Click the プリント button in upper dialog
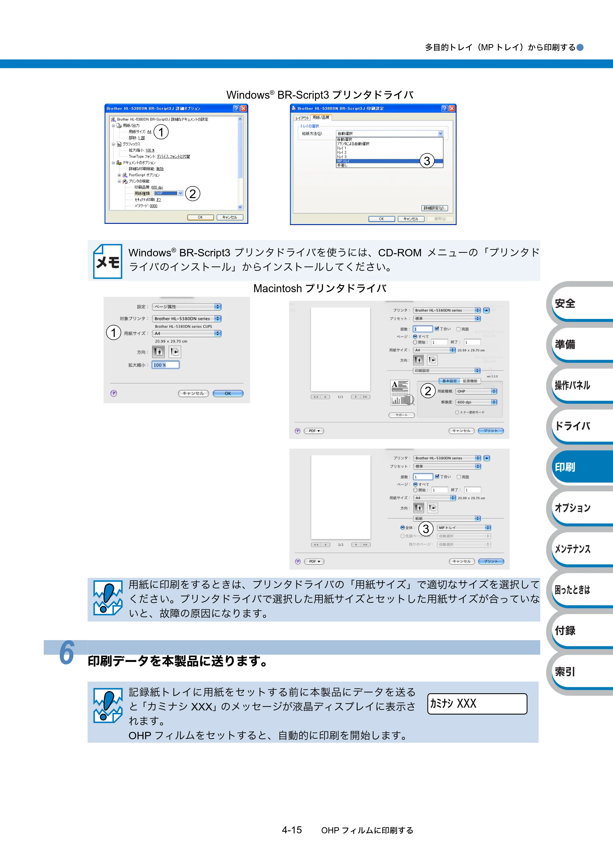The width and height of the screenshot is (613, 868). tap(490, 430)
